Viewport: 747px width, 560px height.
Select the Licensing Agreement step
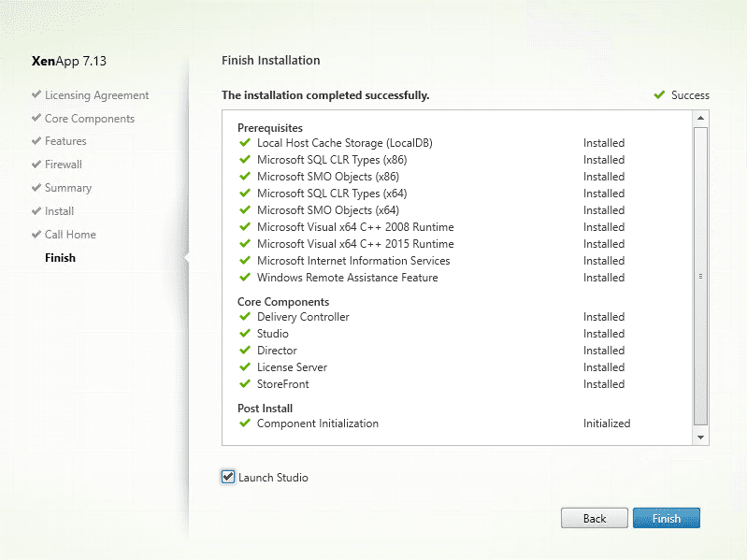(x=96, y=95)
